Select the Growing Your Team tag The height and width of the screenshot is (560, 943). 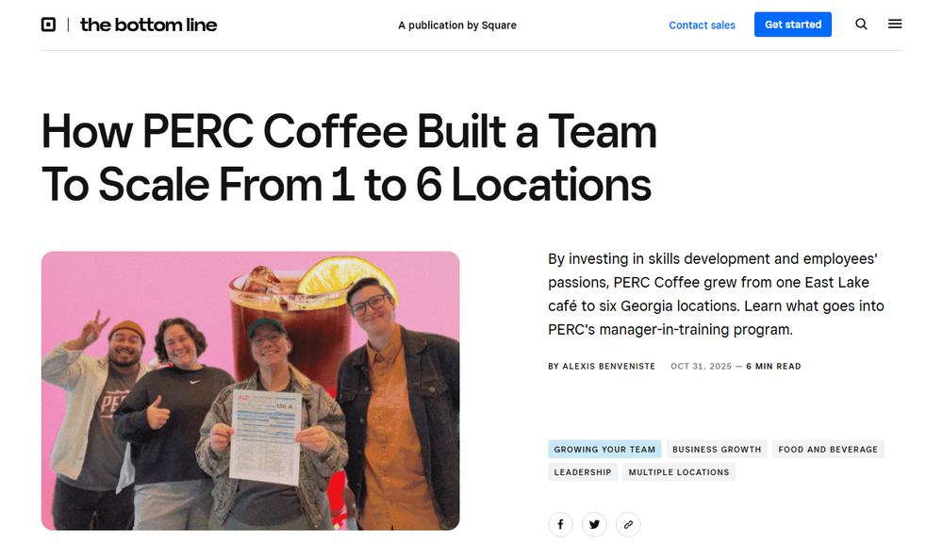[x=604, y=450]
